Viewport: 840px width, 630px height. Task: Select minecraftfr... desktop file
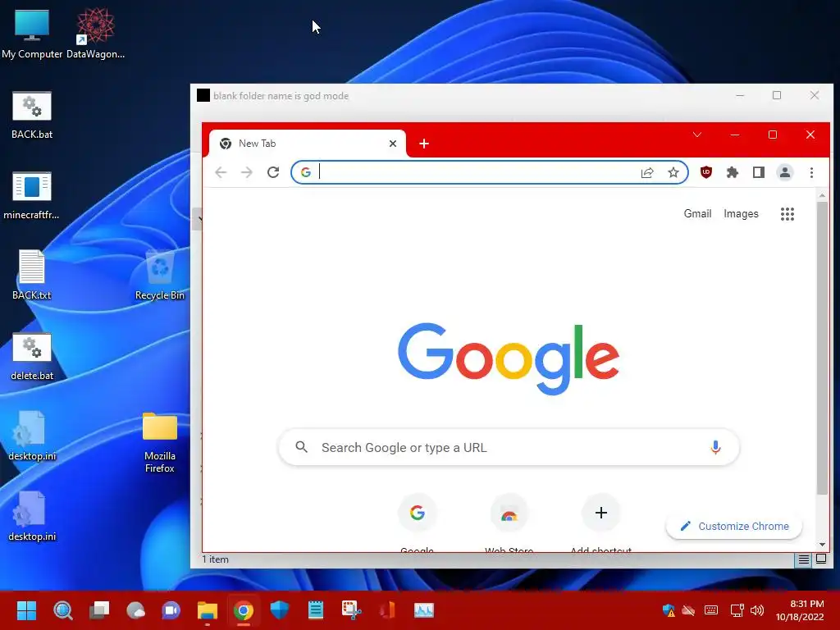32,195
